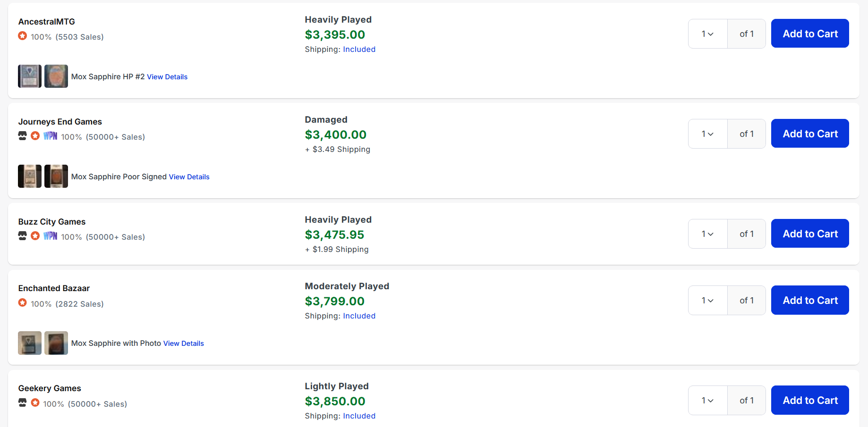Open quantity dropdown for Journeys End Games

(x=707, y=134)
